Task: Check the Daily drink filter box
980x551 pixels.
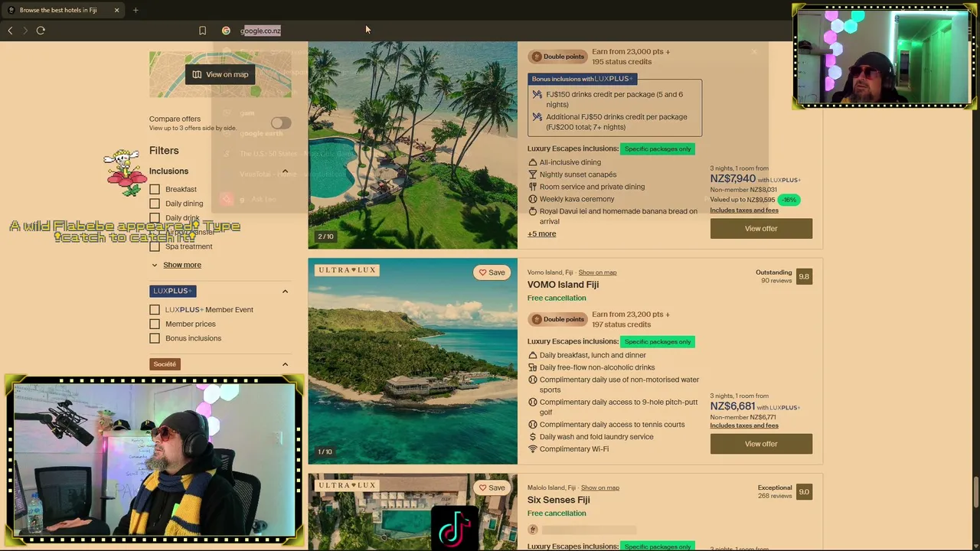Action: point(155,218)
